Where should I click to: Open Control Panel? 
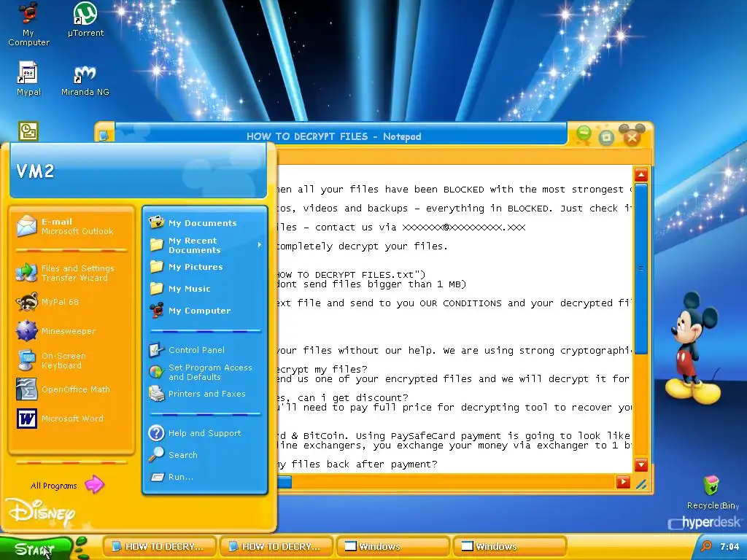[x=204, y=350]
